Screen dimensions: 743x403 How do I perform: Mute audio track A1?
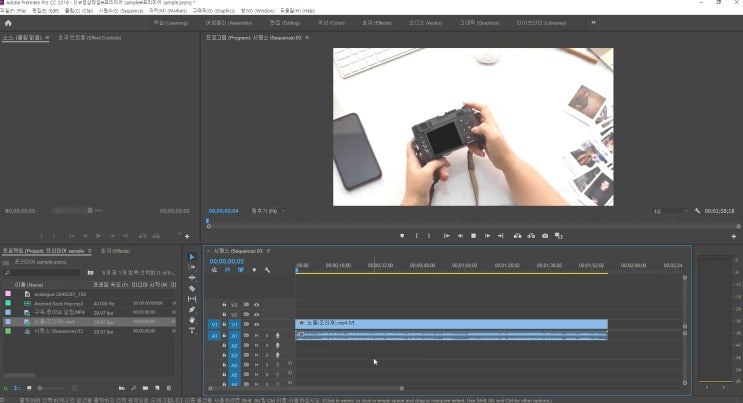(x=256, y=335)
